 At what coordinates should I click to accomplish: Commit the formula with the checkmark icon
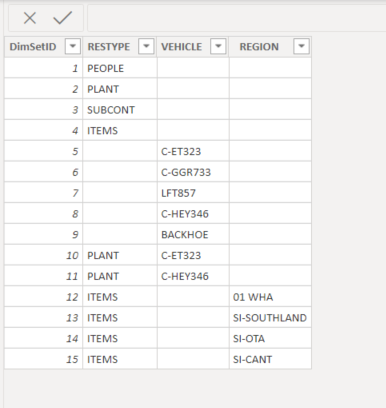coord(63,18)
